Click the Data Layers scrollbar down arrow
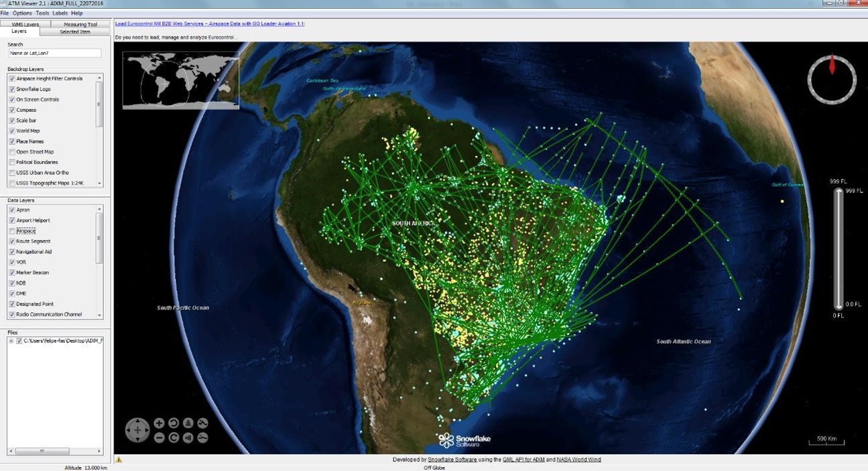Screen dimensions: 868x471 tap(100, 315)
